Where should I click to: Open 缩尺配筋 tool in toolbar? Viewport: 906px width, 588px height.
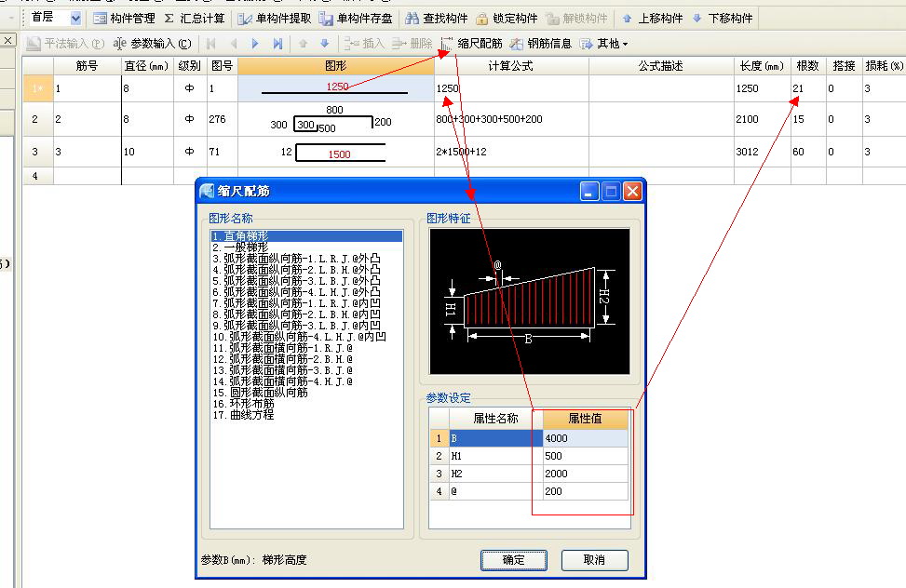[x=471, y=44]
